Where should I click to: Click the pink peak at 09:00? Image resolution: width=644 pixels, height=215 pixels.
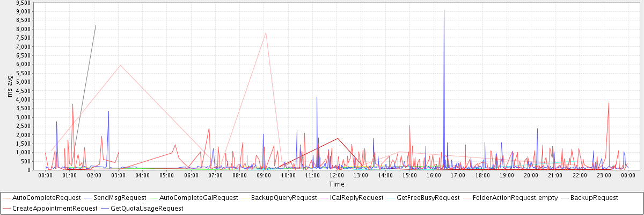coord(266,32)
